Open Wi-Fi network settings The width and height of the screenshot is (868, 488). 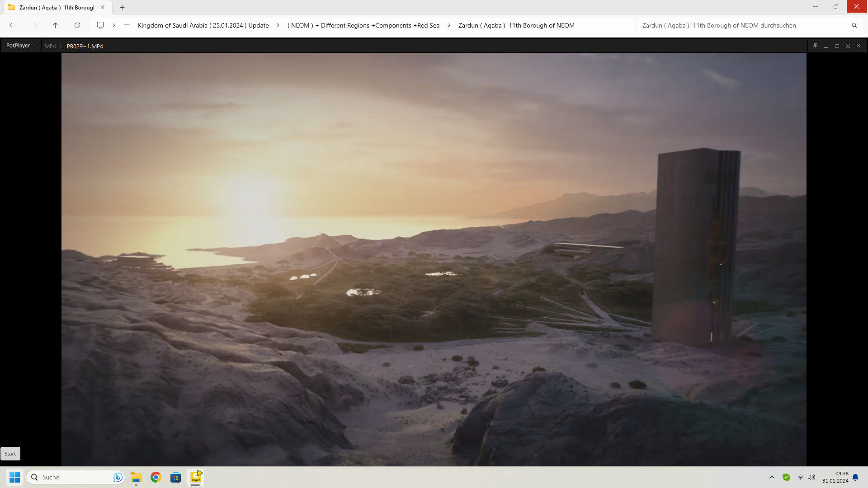click(x=800, y=477)
